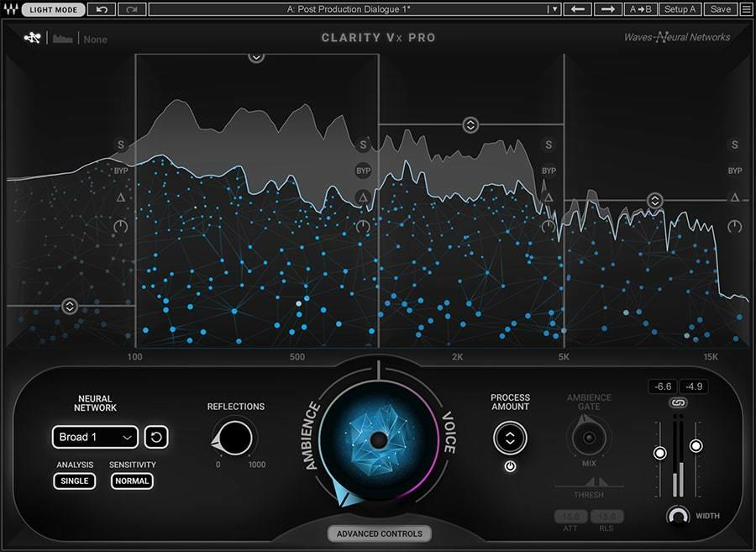Screen dimensions: 756x552
Task: Load previous preset with left arrow
Action: pos(577,9)
